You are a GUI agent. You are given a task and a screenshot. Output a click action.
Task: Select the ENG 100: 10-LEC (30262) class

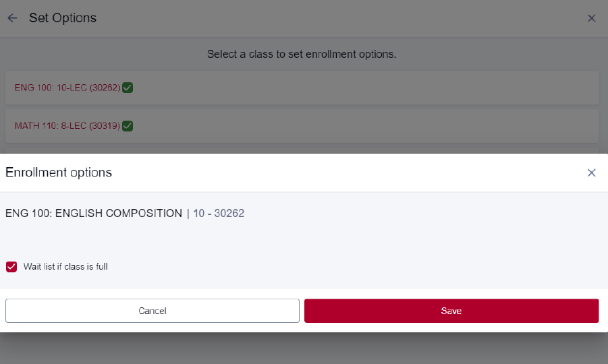[67, 88]
